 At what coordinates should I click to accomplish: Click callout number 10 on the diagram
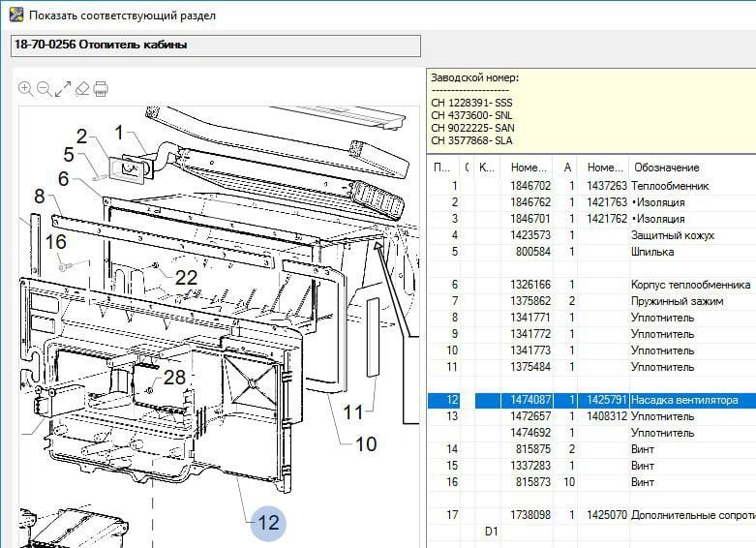tap(366, 444)
